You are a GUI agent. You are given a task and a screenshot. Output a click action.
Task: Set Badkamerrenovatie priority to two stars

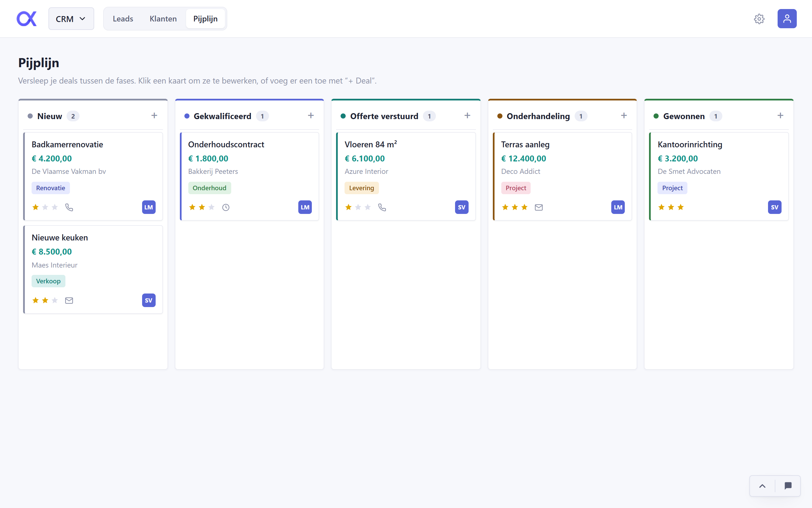pyautogui.click(x=45, y=207)
